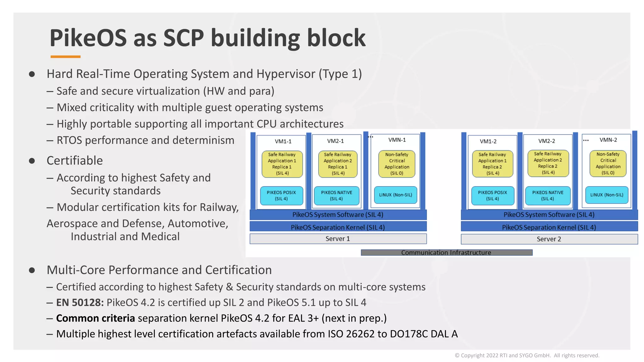The width and height of the screenshot is (644, 362).
Task: Click the Server 2 PikeOS System Software bar
Action: tap(549, 215)
